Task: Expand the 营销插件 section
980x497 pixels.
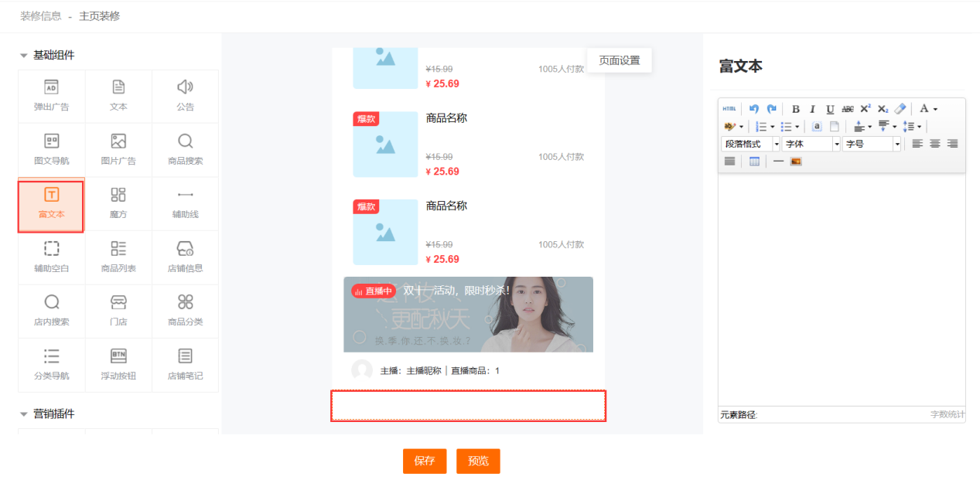Action: pos(23,414)
